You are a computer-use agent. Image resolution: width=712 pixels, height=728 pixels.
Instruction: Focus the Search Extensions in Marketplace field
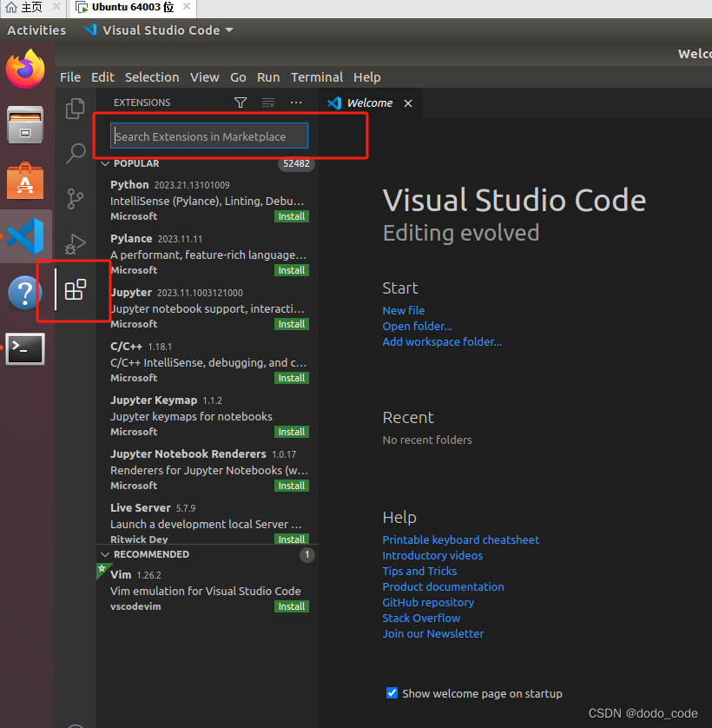209,136
